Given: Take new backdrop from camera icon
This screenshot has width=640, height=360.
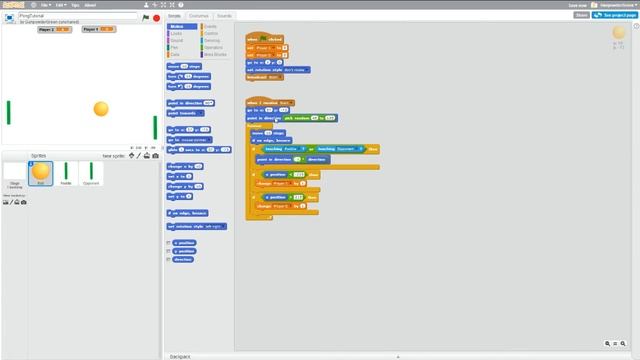Looking at the screenshot, I should pos(24,202).
